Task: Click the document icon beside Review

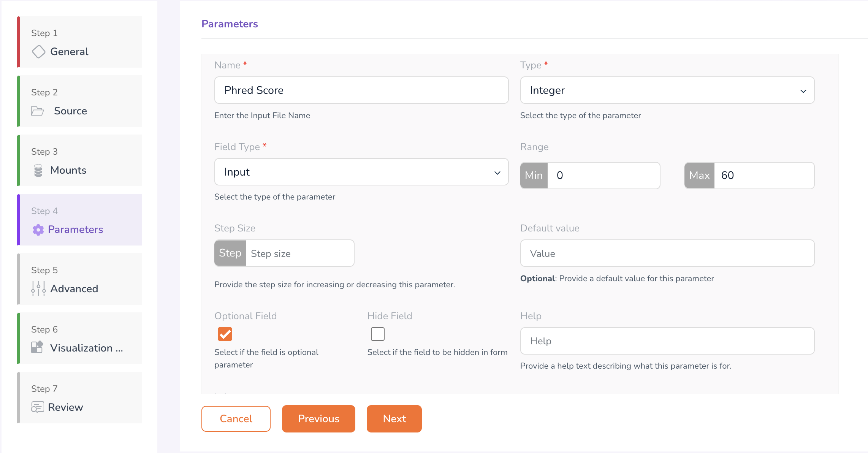Action: tap(37, 407)
